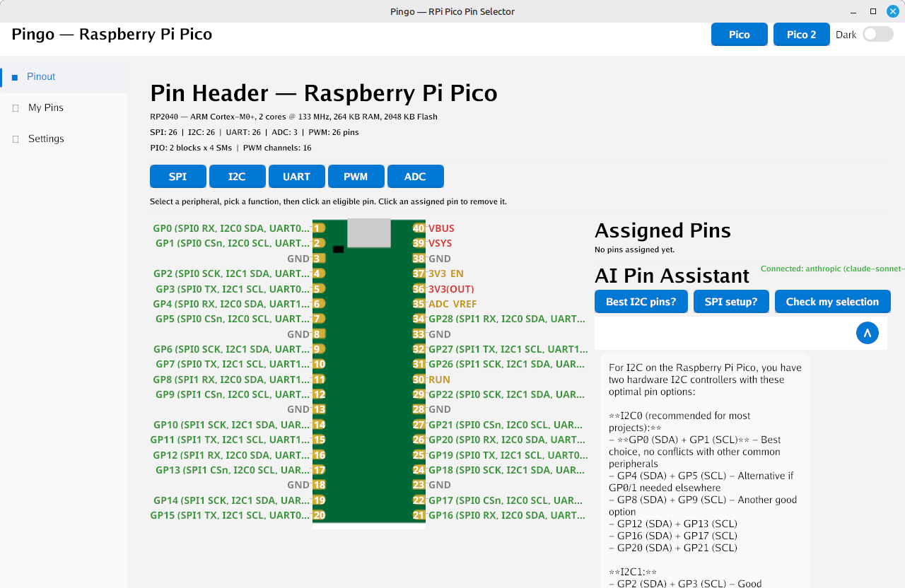The image size is (905, 588).
Task: Click pin 34 pad for GP28
Action: [x=419, y=319]
